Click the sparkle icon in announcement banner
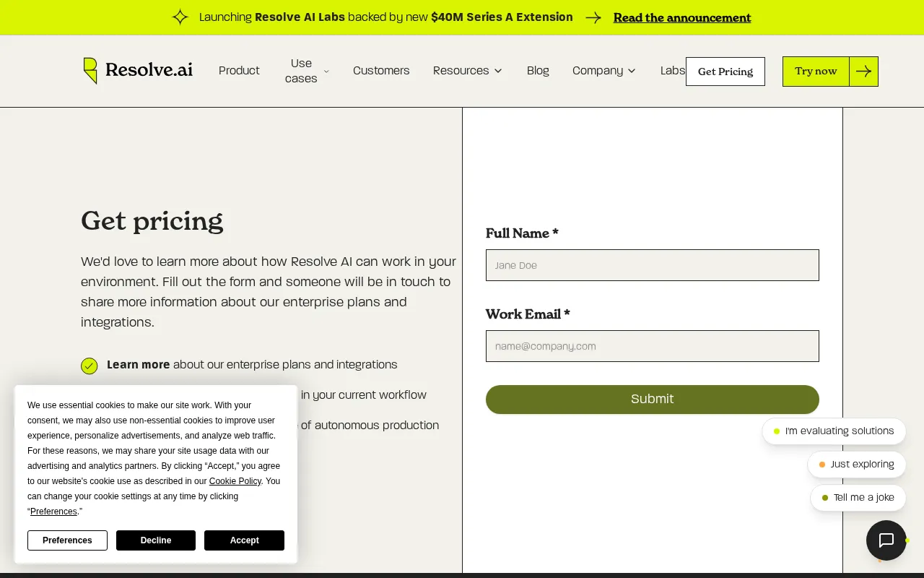 coord(180,17)
